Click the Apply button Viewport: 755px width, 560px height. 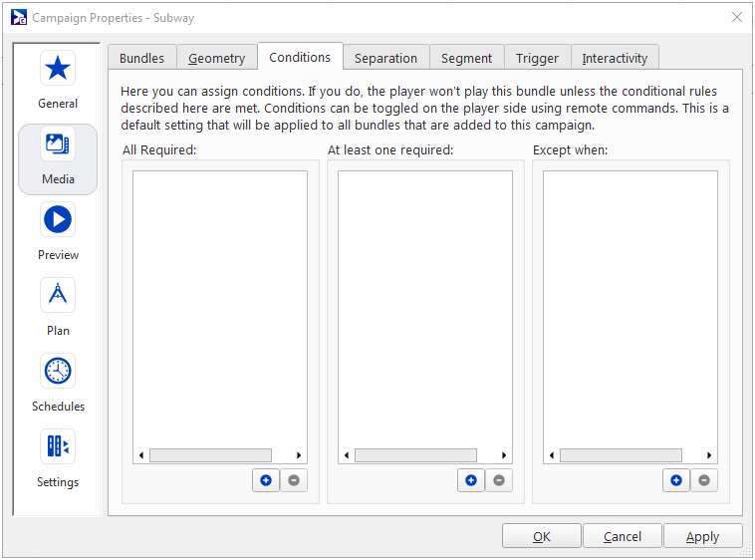click(702, 536)
